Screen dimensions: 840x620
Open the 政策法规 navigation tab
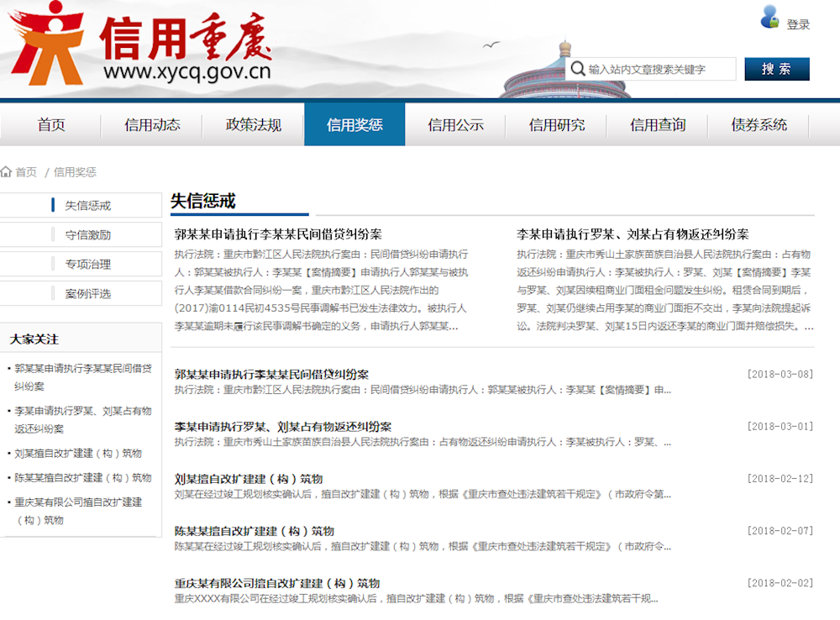pyautogui.click(x=254, y=125)
